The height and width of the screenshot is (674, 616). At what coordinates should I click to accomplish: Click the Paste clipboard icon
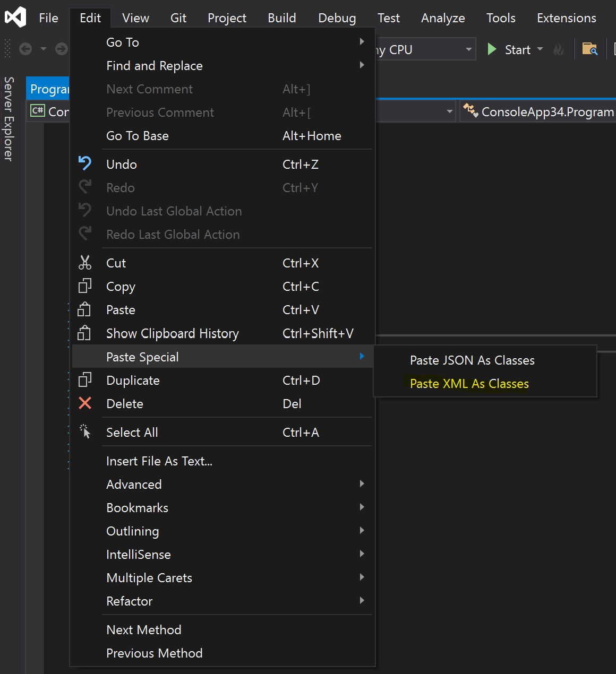(x=85, y=309)
